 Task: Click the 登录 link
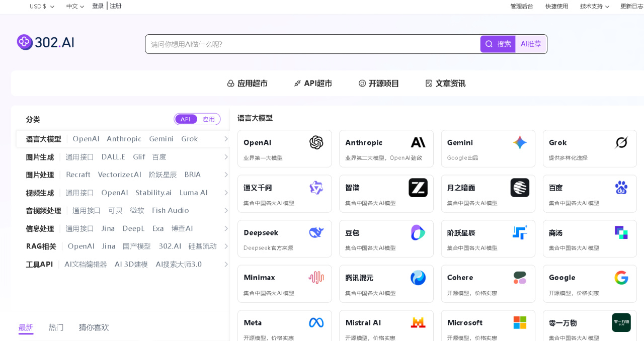point(98,6)
